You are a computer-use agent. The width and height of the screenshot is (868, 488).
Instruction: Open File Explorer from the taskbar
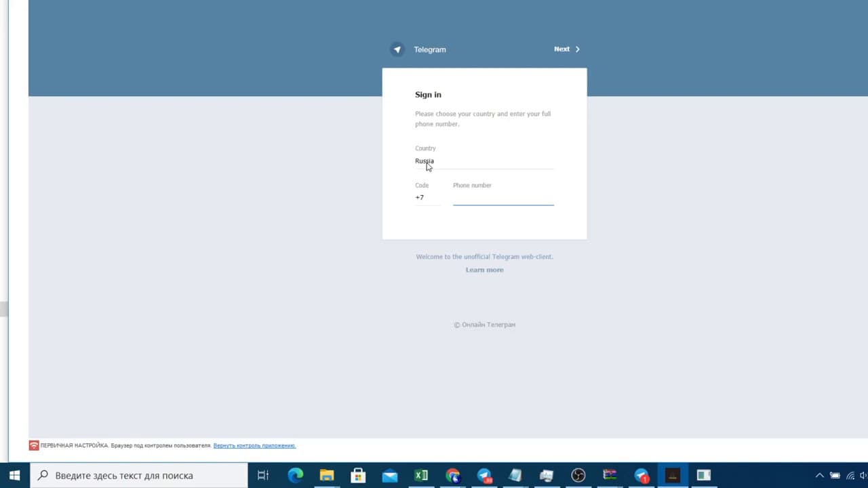[x=327, y=475]
